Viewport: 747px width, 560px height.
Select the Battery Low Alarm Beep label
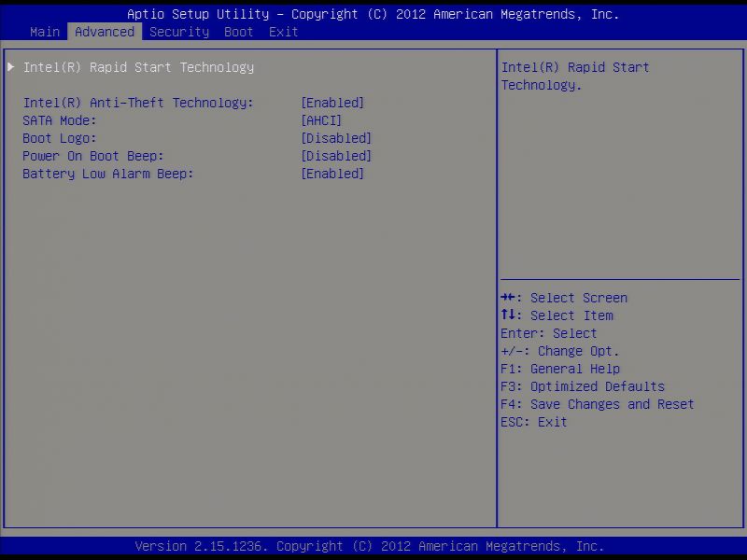click(108, 174)
